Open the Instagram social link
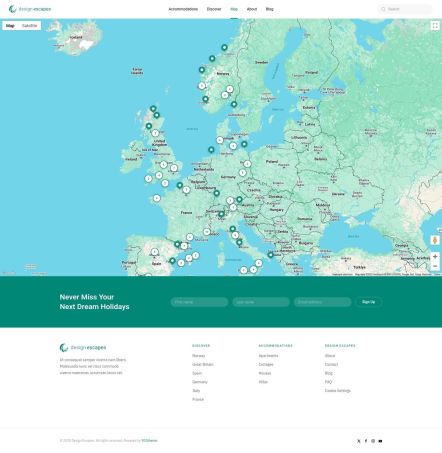 coord(373,441)
